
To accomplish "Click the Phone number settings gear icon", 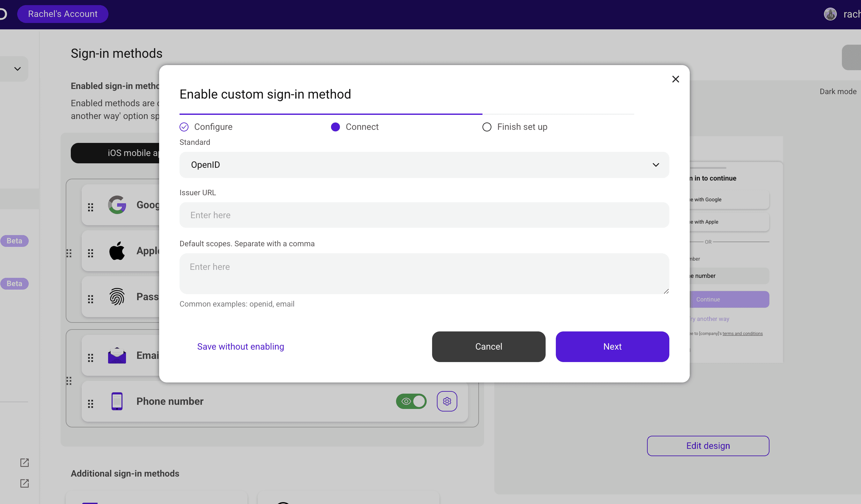I will pos(446,401).
